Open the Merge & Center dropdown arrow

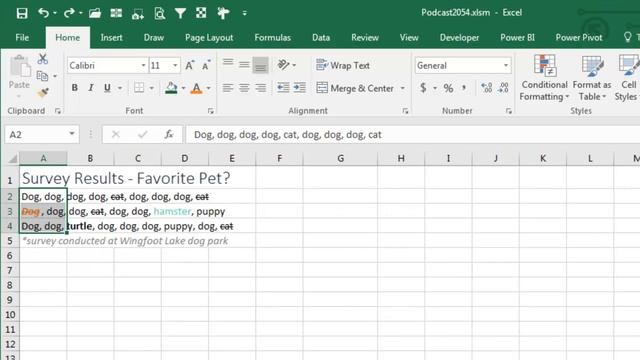coord(403,88)
